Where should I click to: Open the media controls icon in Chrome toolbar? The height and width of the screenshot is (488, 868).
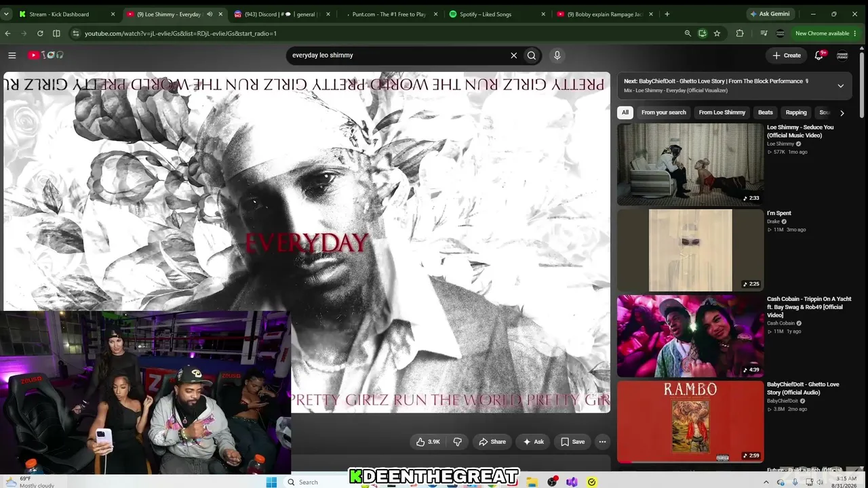764,33
